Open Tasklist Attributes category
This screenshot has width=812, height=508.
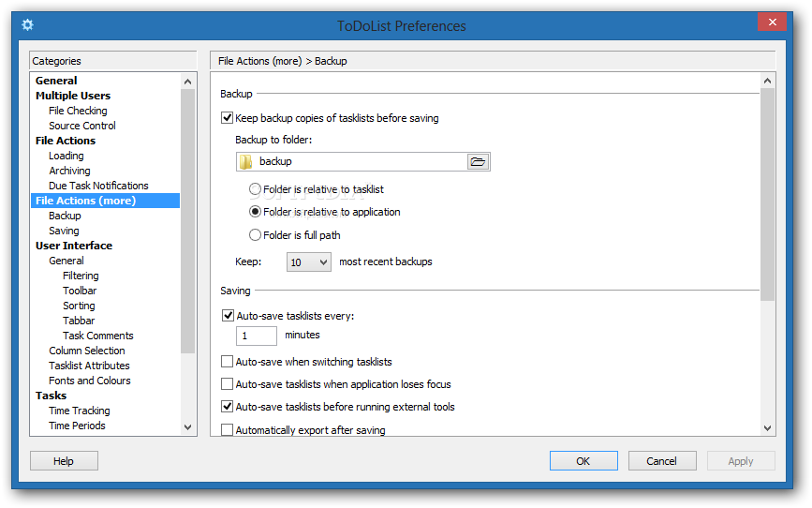click(x=89, y=366)
